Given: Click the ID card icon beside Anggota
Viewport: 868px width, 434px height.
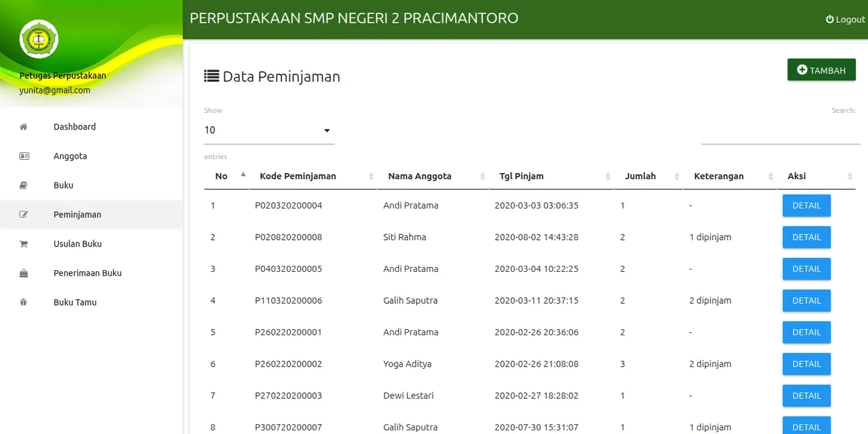Looking at the screenshot, I should 24,156.
